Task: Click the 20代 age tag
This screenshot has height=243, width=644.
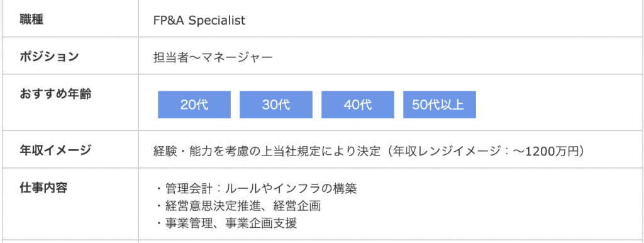Action: 194,105
